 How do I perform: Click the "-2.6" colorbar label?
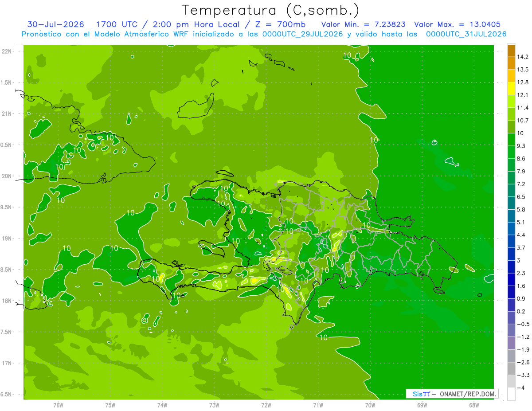(524, 362)
